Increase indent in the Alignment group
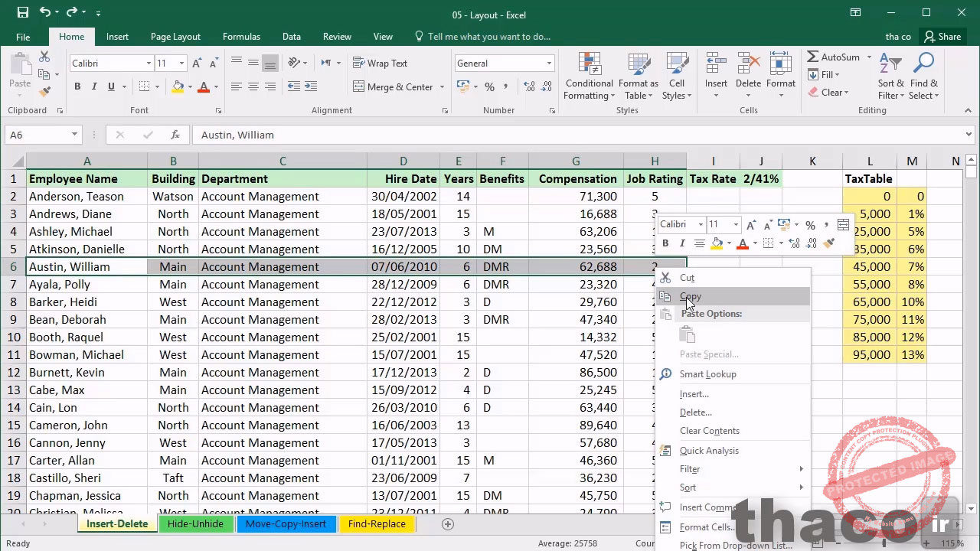This screenshot has width=980, height=551. pyautogui.click(x=311, y=86)
